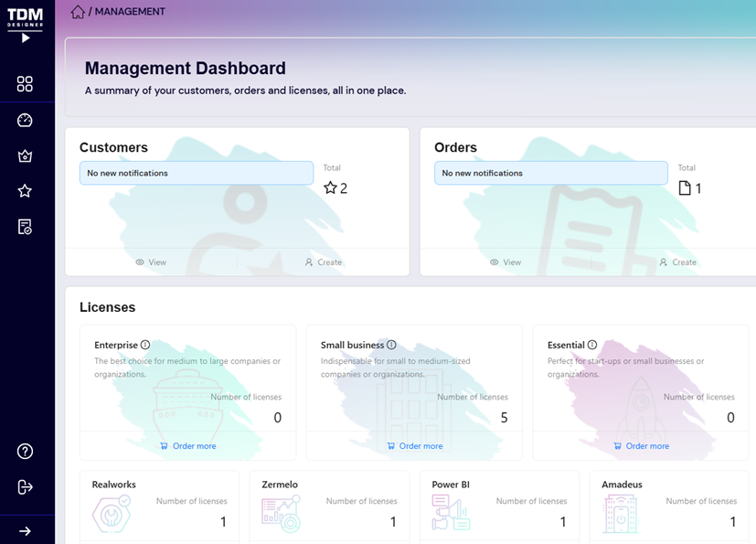Show info for Small business license

[391, 346]
